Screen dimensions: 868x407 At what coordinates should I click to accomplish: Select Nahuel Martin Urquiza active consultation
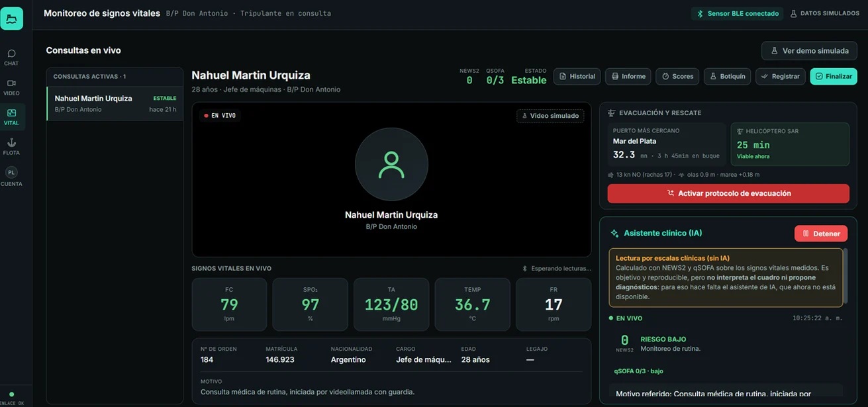[x=115, y=103]
